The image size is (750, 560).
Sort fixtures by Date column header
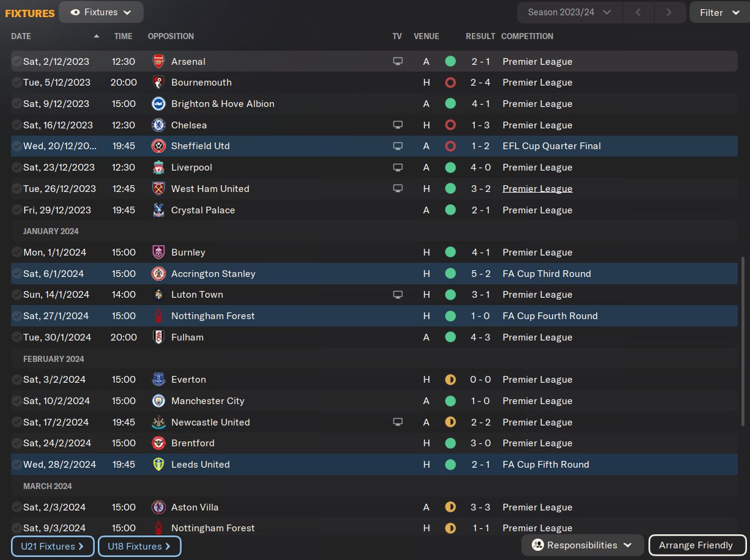21,36
